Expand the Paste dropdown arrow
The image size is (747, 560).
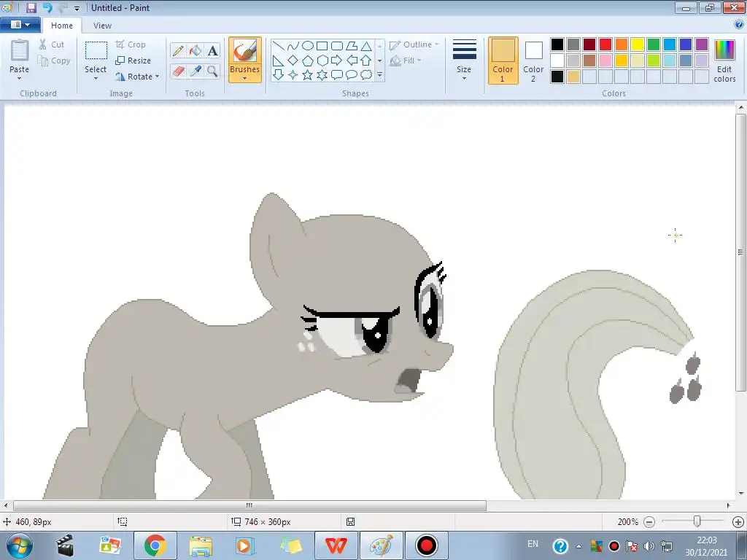(20, 78)
